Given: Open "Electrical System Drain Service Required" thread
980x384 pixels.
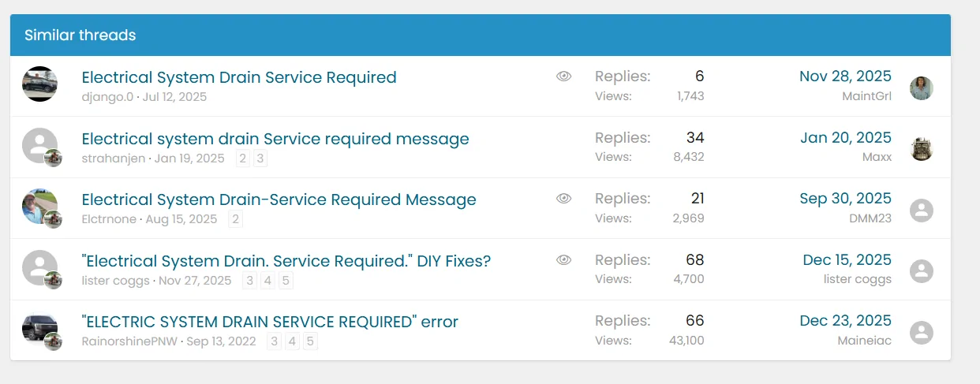Looking at the screenshot, I should click(x=239, y=77).
